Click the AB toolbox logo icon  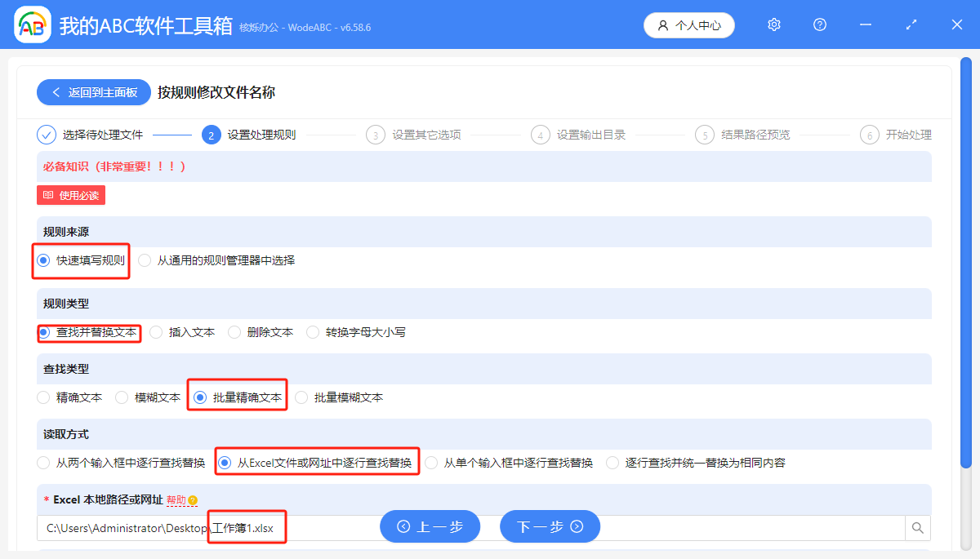point(32,24)
